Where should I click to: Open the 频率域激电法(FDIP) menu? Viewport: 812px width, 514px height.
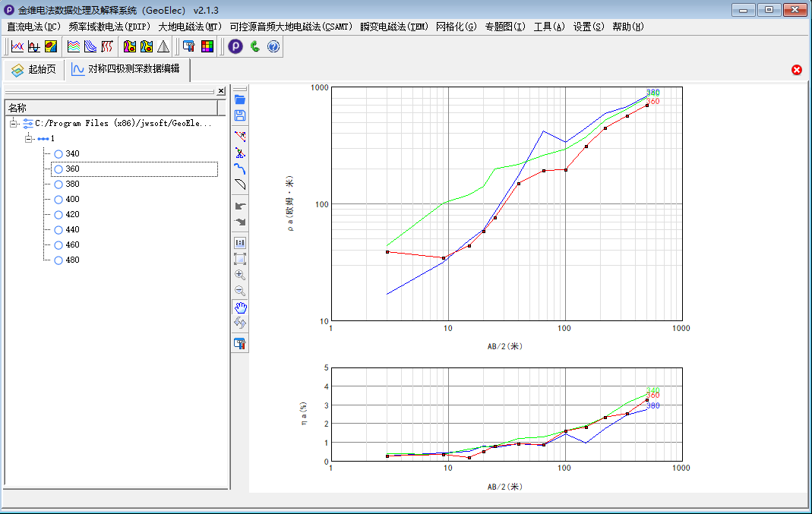(109, 27)
